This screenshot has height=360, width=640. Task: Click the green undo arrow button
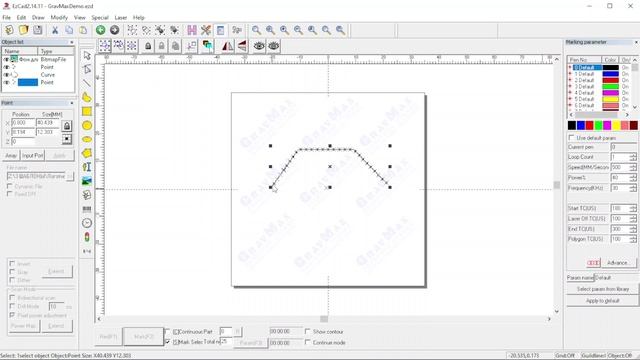click(x=100, y=30)
